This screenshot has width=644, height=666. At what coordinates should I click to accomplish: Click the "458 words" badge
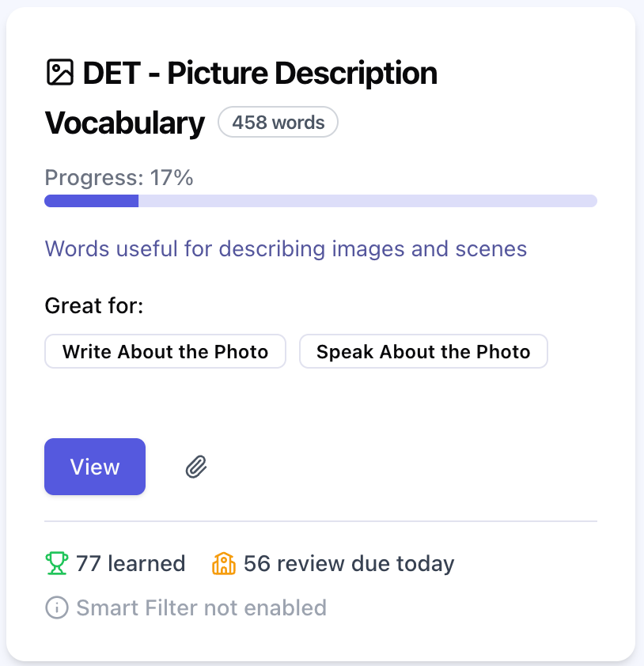(x=278, y=123)
